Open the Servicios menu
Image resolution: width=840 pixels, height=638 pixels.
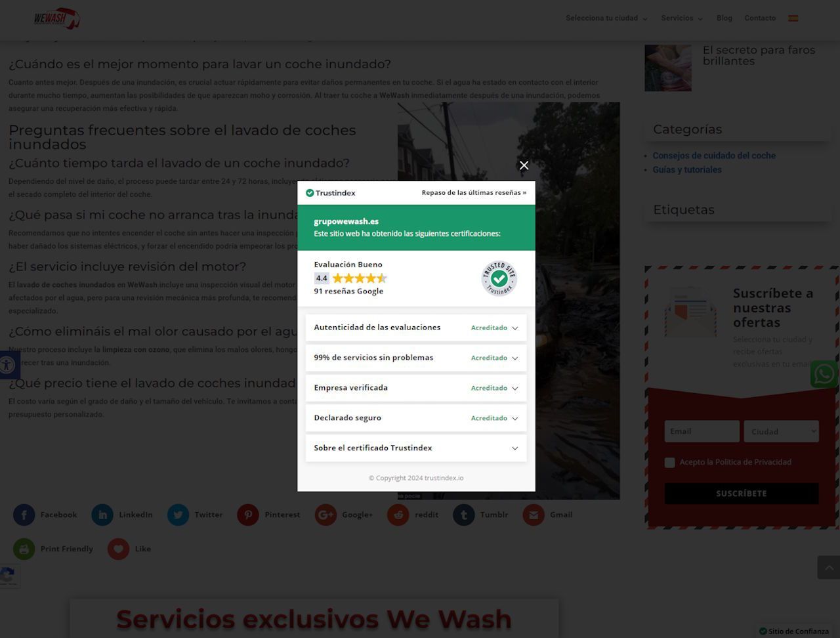click(681, 18)
